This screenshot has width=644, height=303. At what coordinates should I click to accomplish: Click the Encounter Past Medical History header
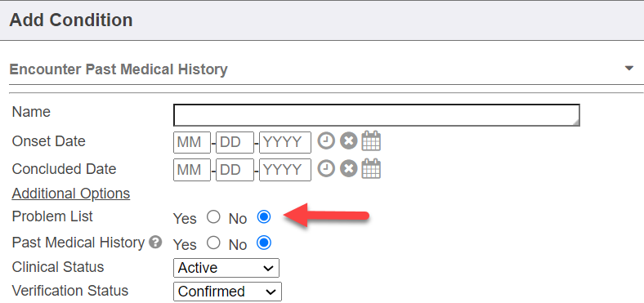tap(119, 69)
